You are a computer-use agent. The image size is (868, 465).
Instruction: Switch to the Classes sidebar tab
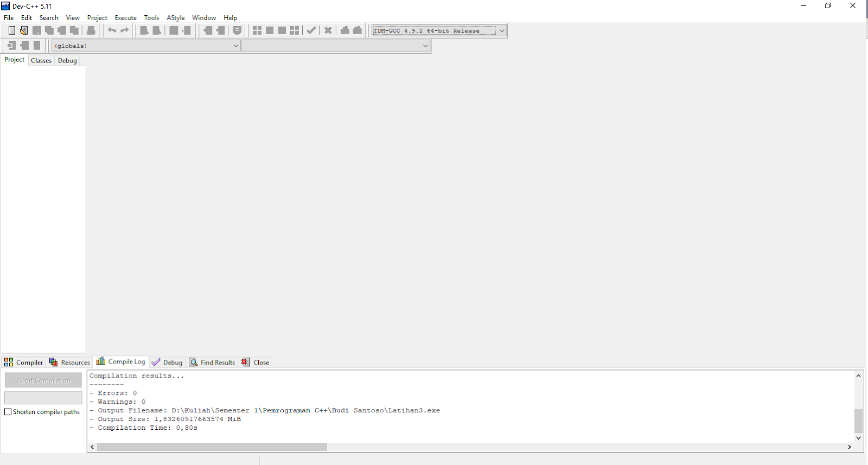(x=41, y=60)
